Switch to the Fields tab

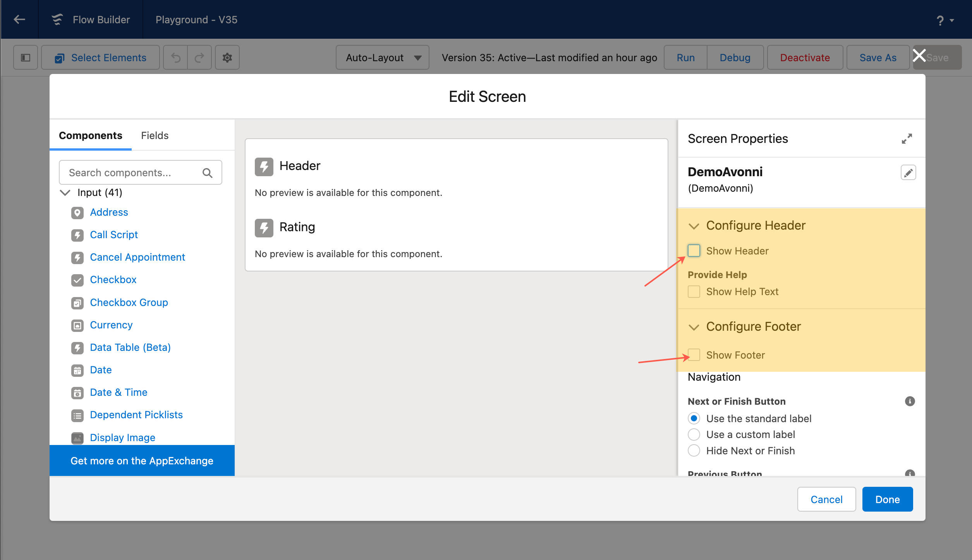click(155, 136)
